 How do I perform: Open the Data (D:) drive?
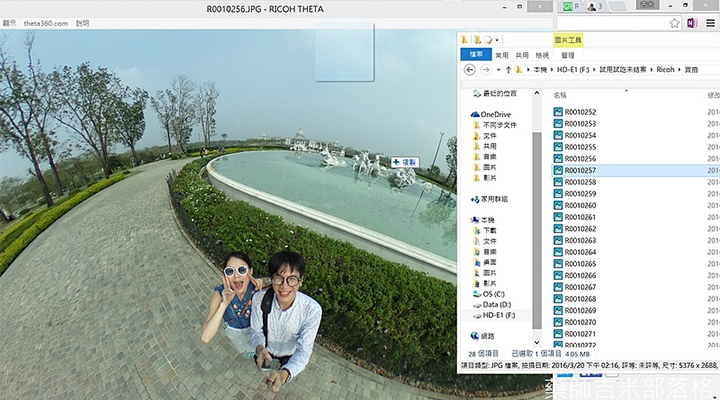click(x=497, y=304)
